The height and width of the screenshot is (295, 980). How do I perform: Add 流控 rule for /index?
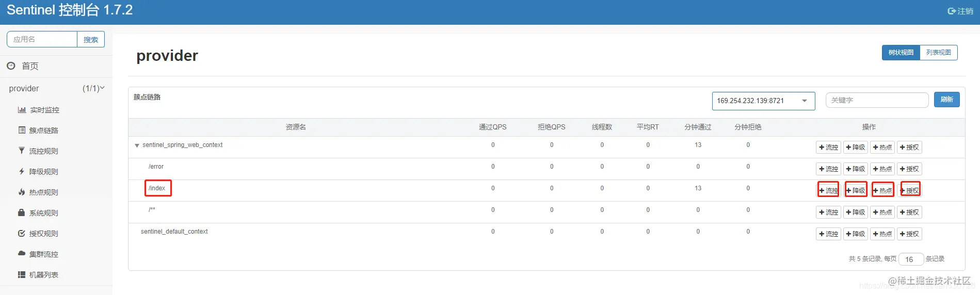point(828,191)
